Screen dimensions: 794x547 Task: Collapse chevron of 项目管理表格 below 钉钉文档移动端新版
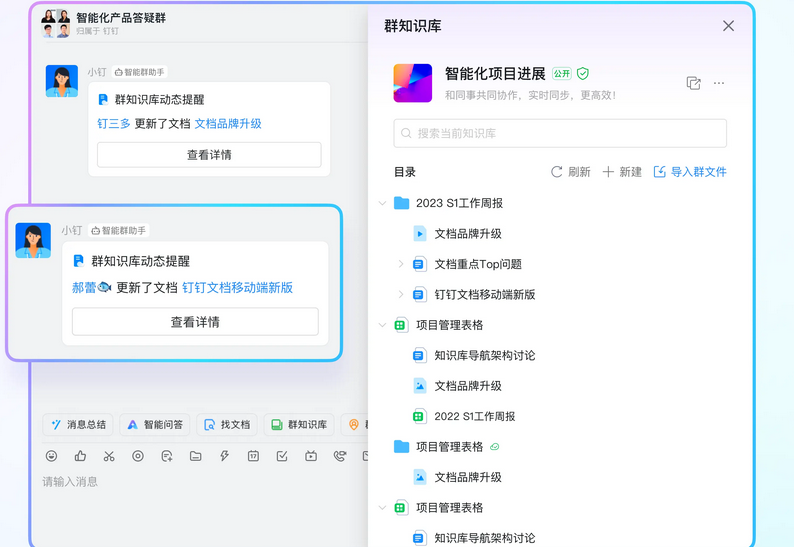[x=382, y=325]
